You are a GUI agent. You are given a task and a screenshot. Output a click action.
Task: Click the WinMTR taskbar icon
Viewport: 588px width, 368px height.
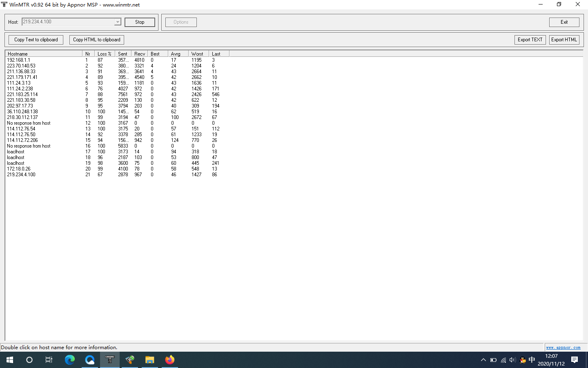coord(110,360)
